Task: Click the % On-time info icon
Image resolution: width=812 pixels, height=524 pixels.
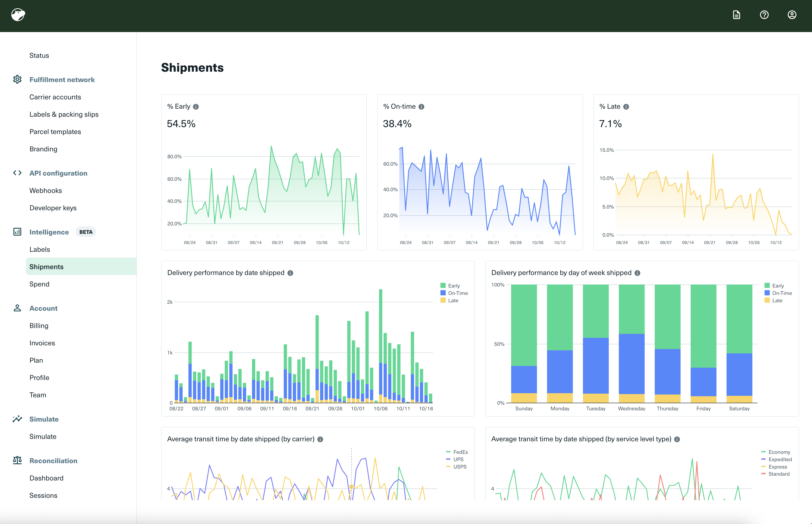Action: point(421,107)
